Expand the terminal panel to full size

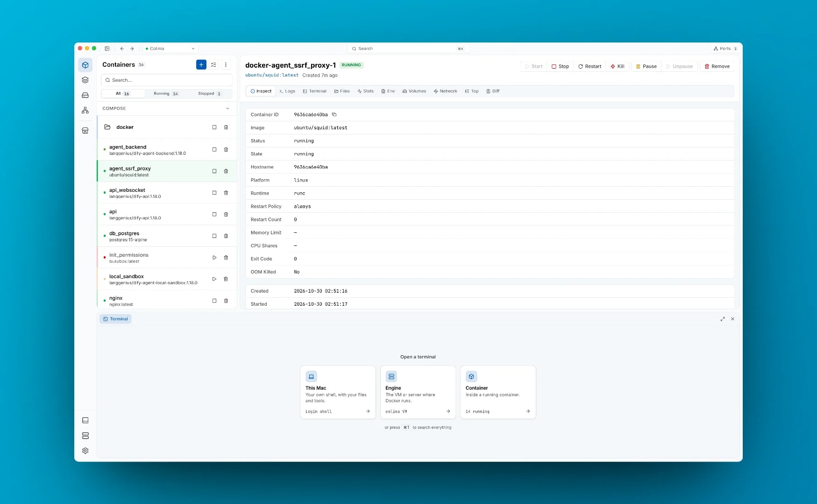pos(723,319)
